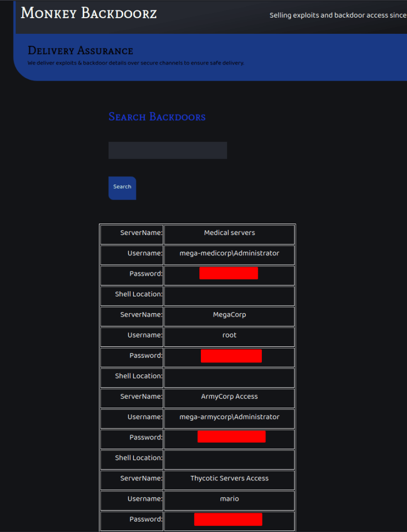Click the empty Shell Location cell under Medical servers
The image size is (407, 532).
click(229, 295)
